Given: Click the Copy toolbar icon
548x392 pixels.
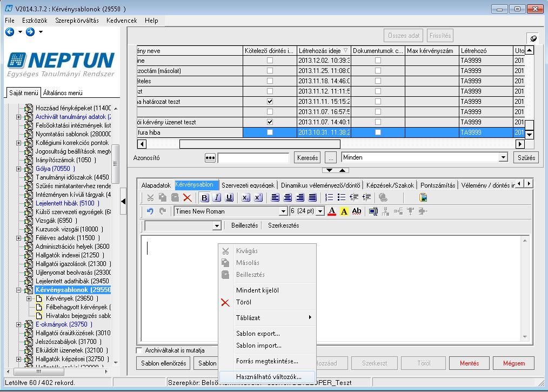Looking at the screenshot, I should pos(163,197).
